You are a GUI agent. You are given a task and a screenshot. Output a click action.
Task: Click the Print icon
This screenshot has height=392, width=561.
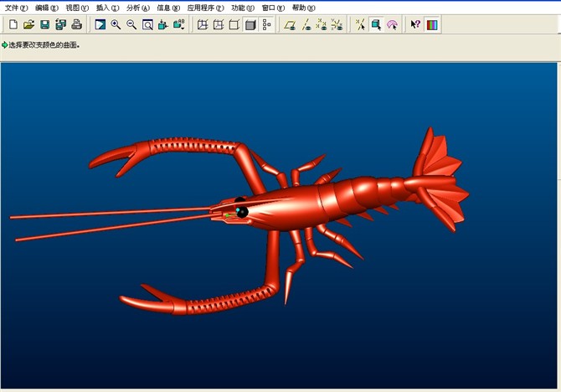coord(76,25)
